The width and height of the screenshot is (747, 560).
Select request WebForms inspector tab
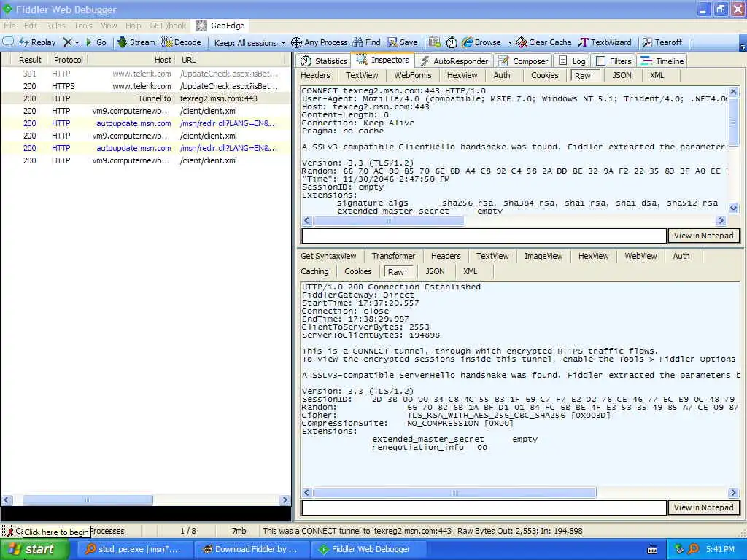tap(413, 75)
